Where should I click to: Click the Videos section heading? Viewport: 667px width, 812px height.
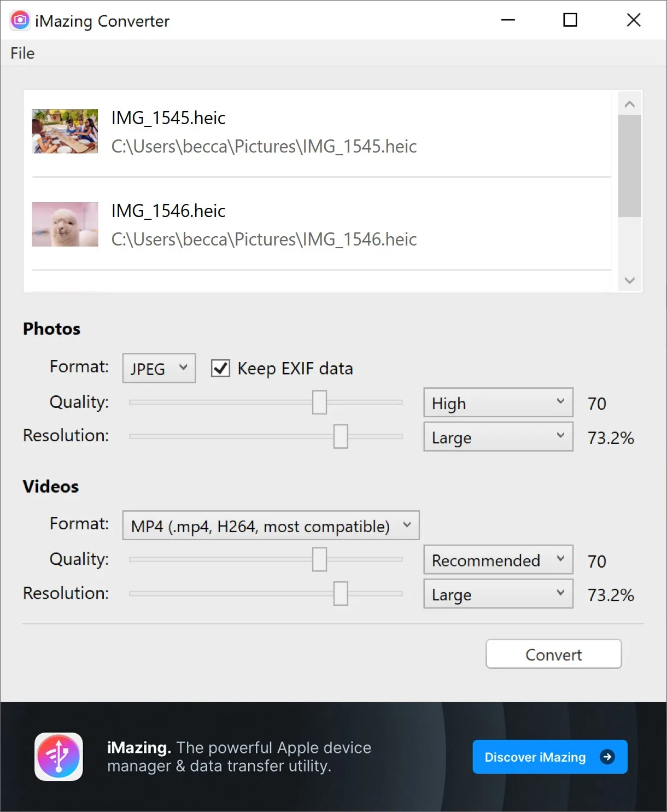point(51,486)
